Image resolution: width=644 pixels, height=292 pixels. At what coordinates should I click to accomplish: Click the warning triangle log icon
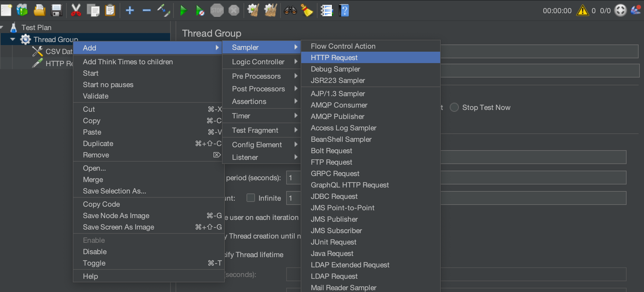582,11
